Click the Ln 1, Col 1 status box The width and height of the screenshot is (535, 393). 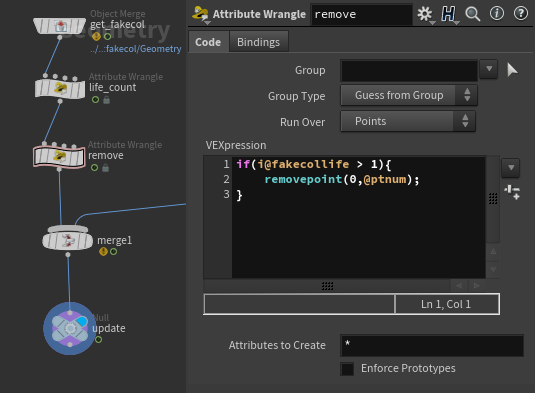point(447,304)
